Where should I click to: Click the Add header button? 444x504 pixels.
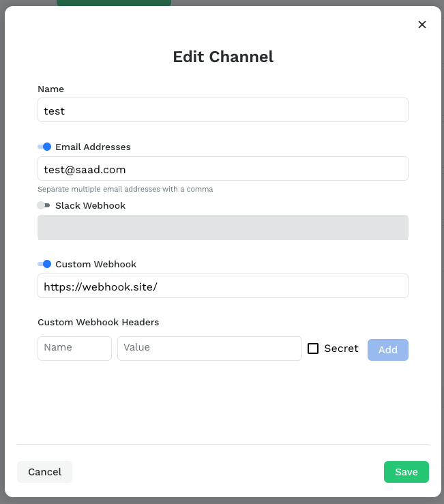pos(388,350)
